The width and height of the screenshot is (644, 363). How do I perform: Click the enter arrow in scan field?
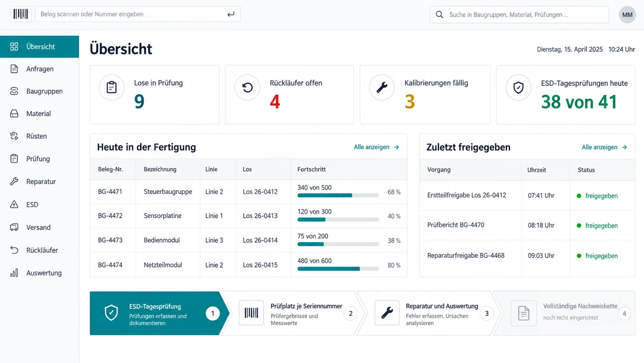pyautogui.click(x=231, y=14)
